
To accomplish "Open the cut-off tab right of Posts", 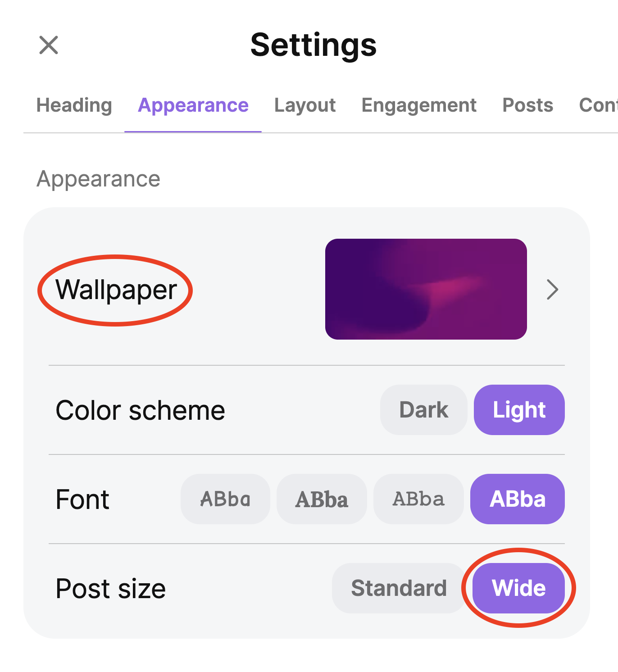I will [598, 105].
